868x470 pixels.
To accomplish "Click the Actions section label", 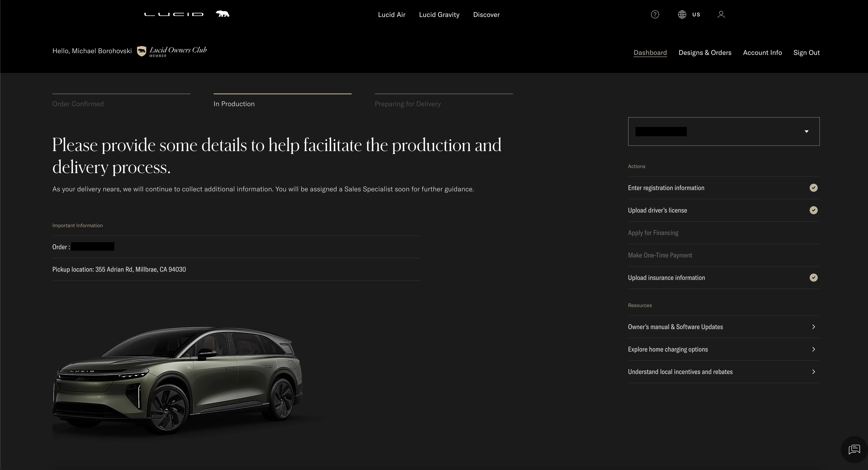I will (637, 166).
